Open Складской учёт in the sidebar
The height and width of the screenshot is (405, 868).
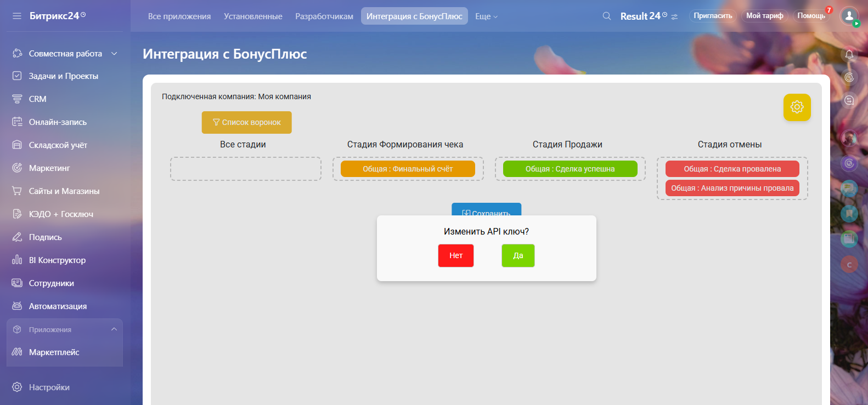point(58,145)
